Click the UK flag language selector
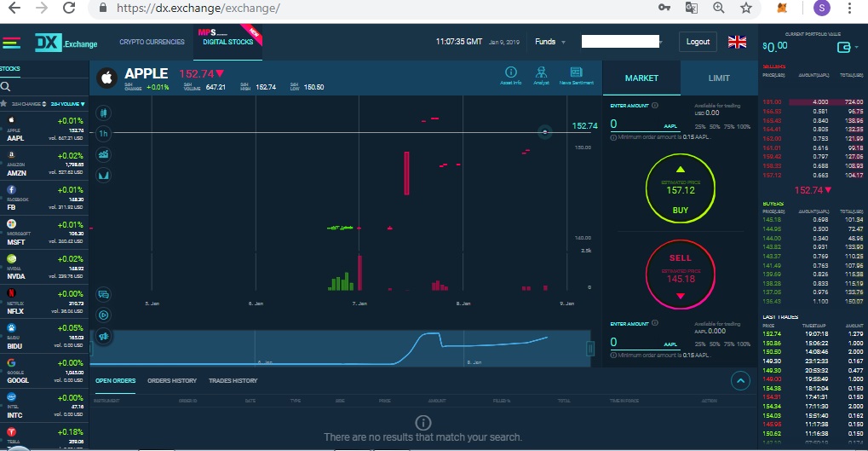 [x=737, y=42]
